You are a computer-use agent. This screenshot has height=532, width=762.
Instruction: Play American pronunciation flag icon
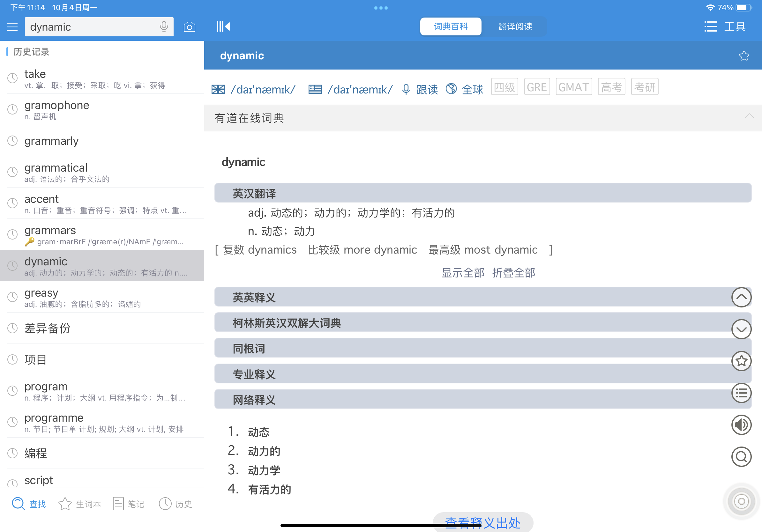coord(315,90)
